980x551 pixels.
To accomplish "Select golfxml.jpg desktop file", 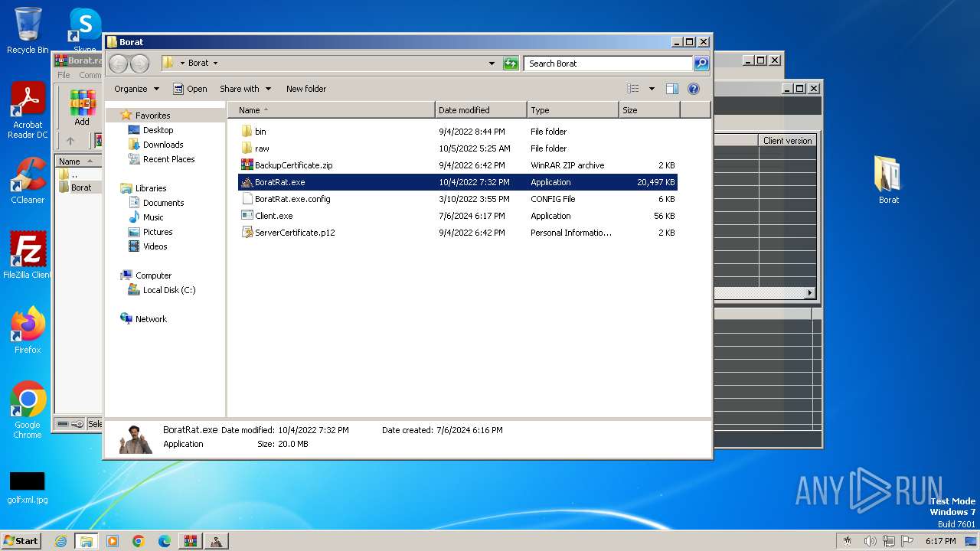I will [28, 487].
